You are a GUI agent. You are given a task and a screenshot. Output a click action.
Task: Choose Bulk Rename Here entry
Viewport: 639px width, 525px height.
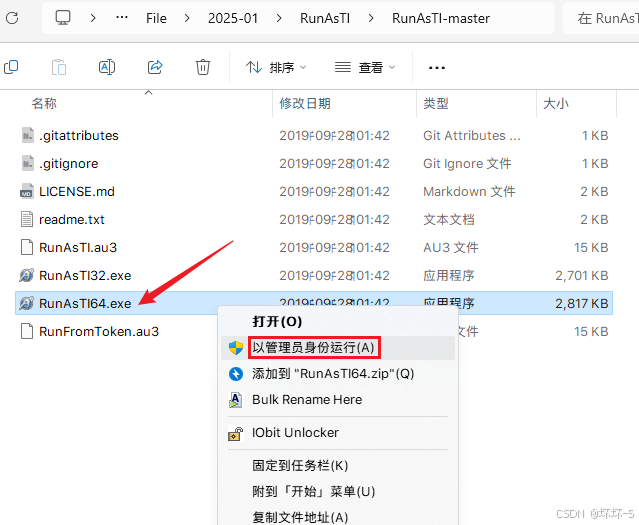pos(307,399)
